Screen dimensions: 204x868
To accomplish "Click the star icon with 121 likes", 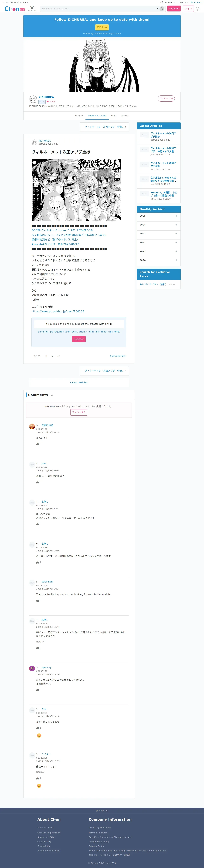I will (x=37, y=356).
